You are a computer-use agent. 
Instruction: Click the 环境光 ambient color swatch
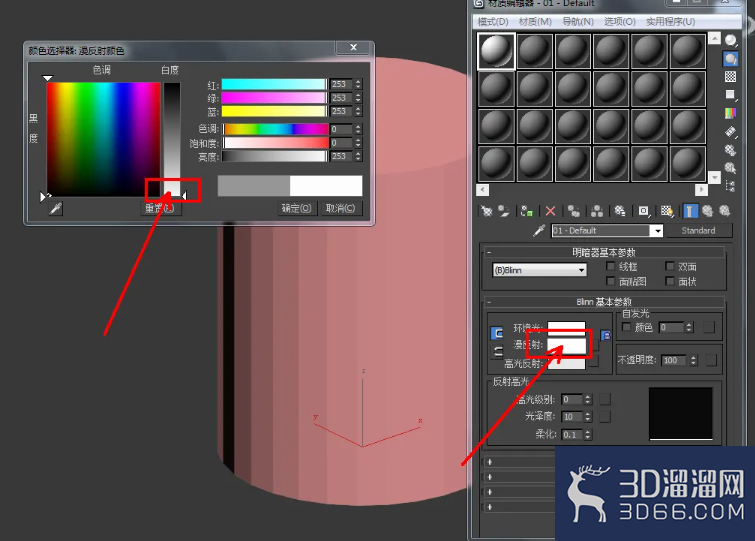566,327
